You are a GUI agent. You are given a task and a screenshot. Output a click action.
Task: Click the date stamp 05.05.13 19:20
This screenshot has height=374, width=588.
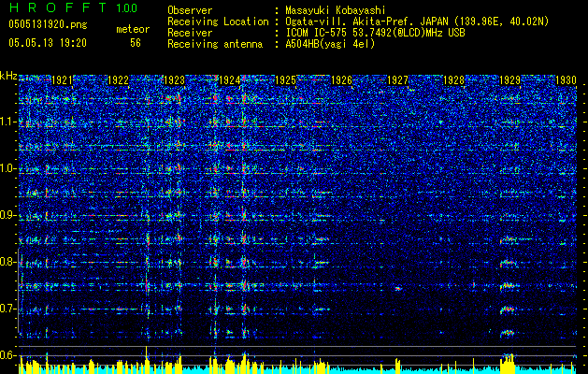click(48, 43)
